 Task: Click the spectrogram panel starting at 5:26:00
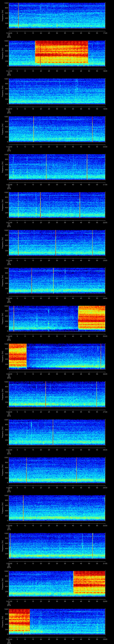(57, 394)
